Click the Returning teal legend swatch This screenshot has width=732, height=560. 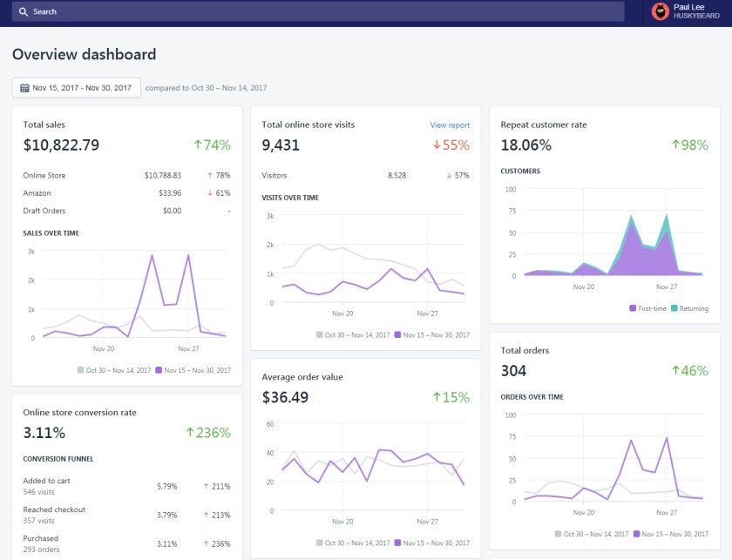[x=672, y=308]
